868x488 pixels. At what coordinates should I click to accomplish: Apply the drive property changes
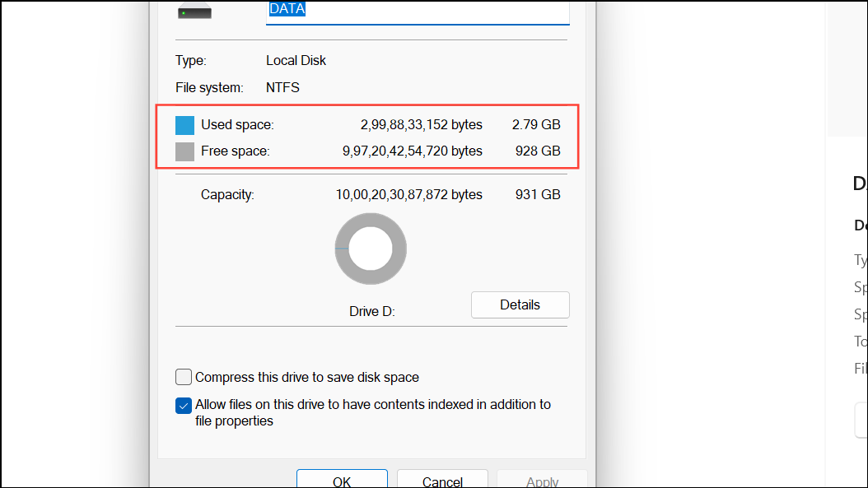coord(542,481)
